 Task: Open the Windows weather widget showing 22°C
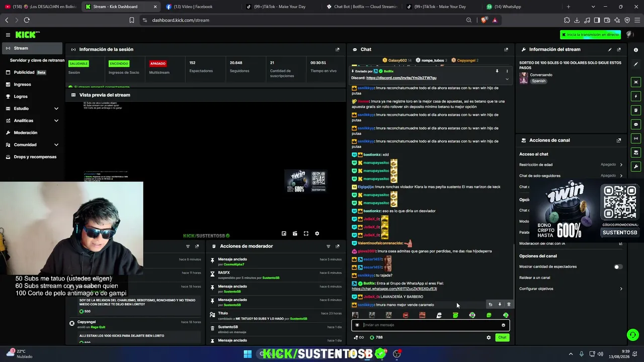(20, 354)
